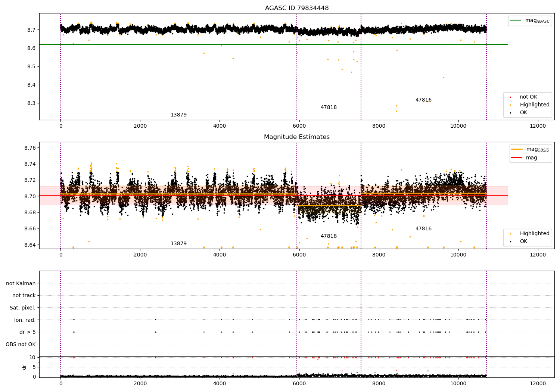Screen dimensions: 560x392
Task: Click the 8.74 y-axis tick label
Action: tap(30, 164)
